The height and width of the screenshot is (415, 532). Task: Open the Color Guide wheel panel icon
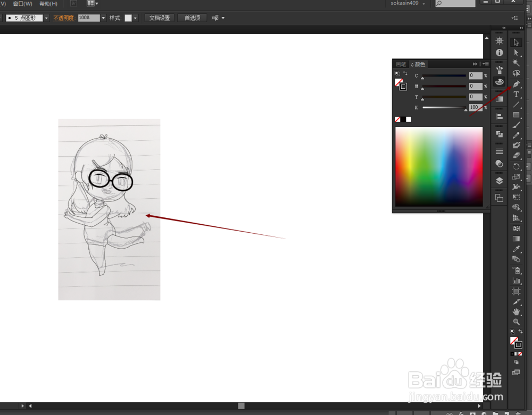[x=499, y=41]
